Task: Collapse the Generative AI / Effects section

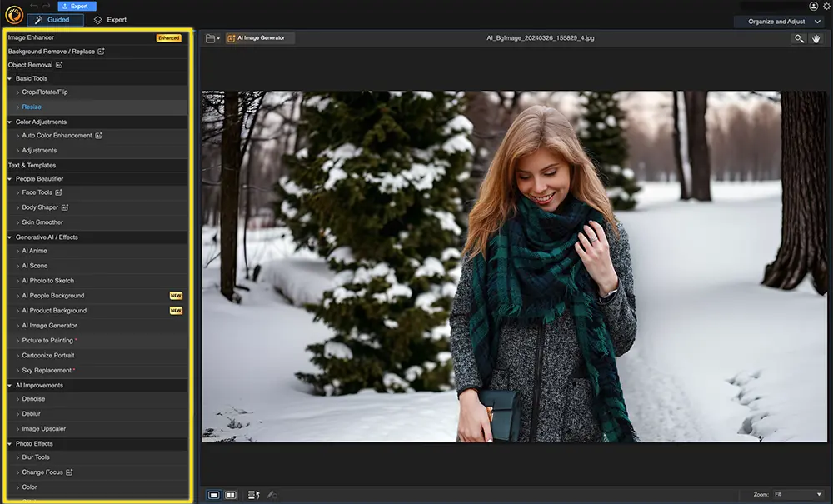Action: tap(8, 237)
